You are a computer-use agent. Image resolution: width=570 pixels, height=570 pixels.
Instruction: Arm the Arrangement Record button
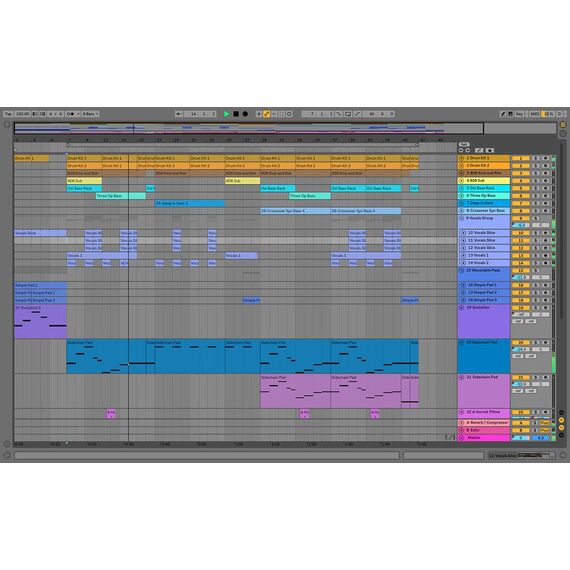click(x=245, y=114)
